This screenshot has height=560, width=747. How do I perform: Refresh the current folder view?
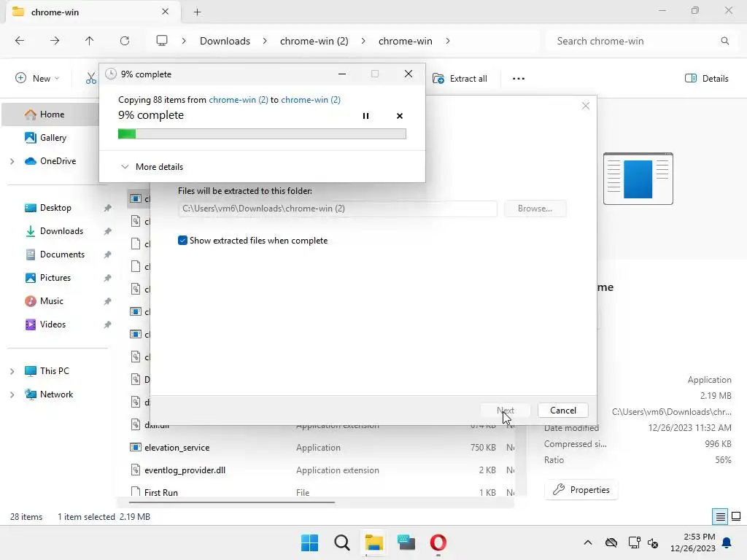coord(125,41)
